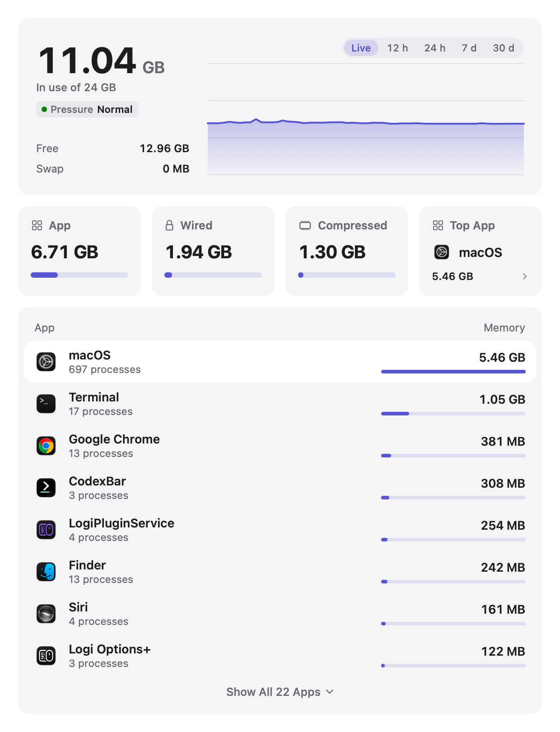Select the Logi Options+ row name

coord(109,649)
